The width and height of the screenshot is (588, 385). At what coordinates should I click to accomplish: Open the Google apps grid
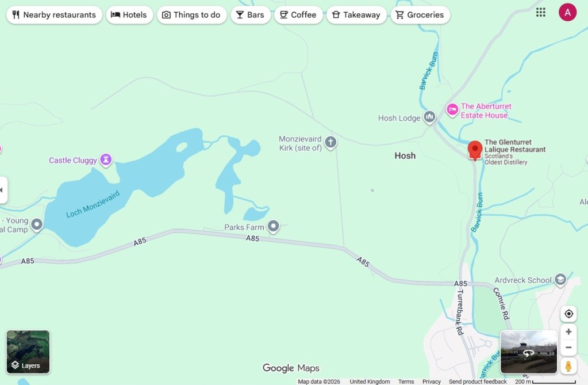[540, 13]
